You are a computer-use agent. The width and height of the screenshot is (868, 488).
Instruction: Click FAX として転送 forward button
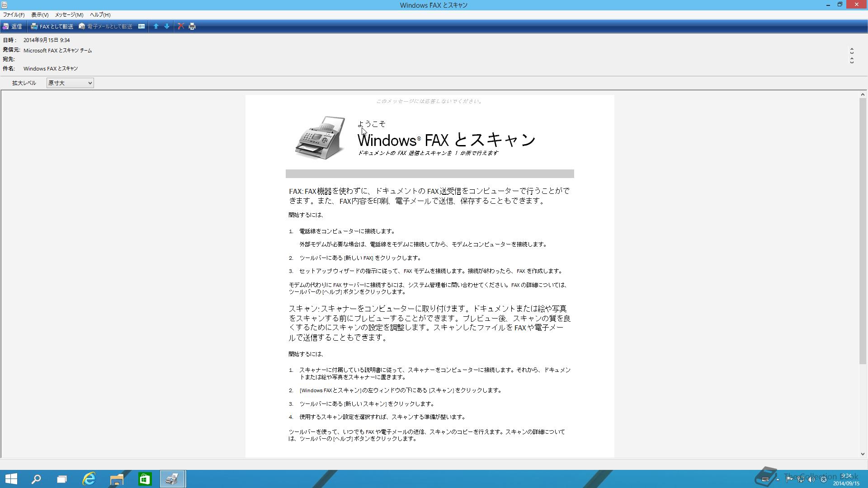point(52,26)
